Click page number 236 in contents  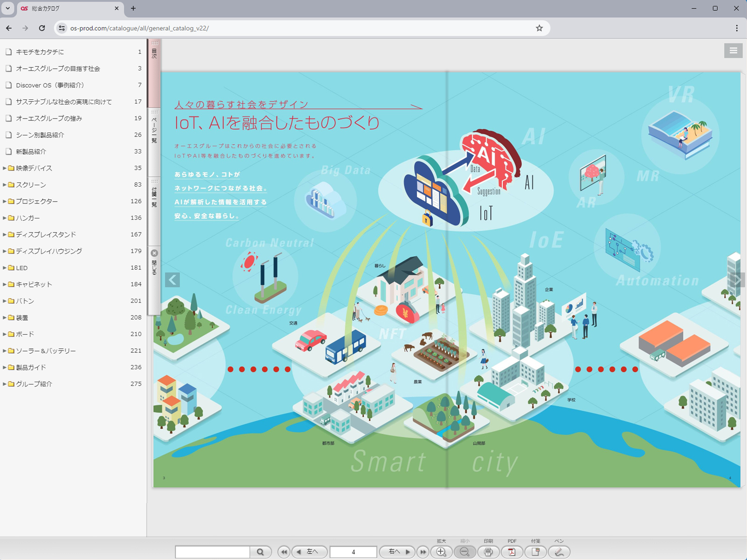[x=136, y=367]
